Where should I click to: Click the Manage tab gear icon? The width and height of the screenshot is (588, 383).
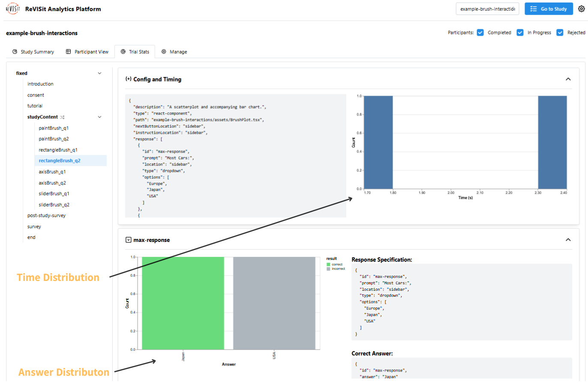(164, 51)
